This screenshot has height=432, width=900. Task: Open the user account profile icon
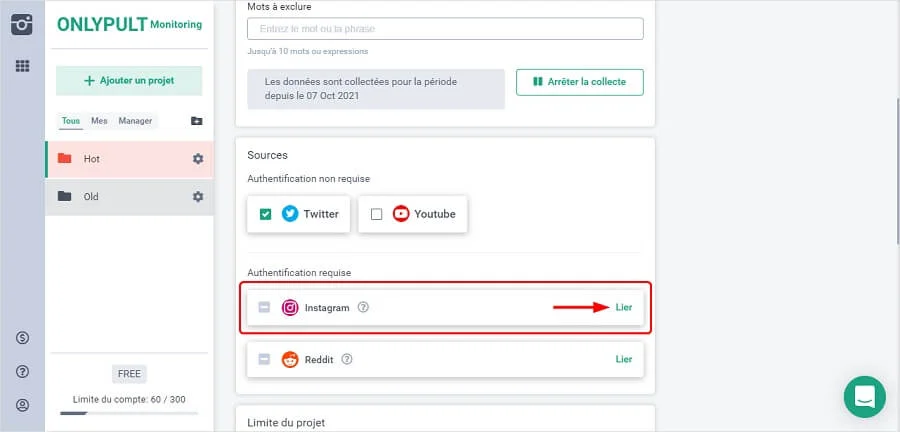(22, 405)
